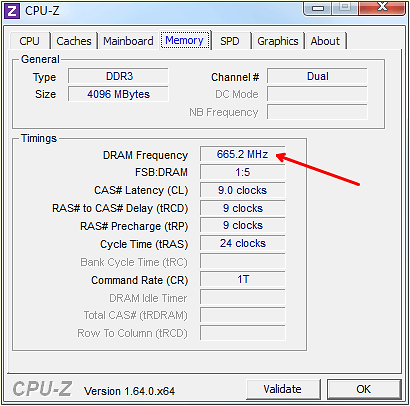The height and width of the screenshot is (406, 410).
Task: Go to the Mainboard tab
Action: coord(128,41)
